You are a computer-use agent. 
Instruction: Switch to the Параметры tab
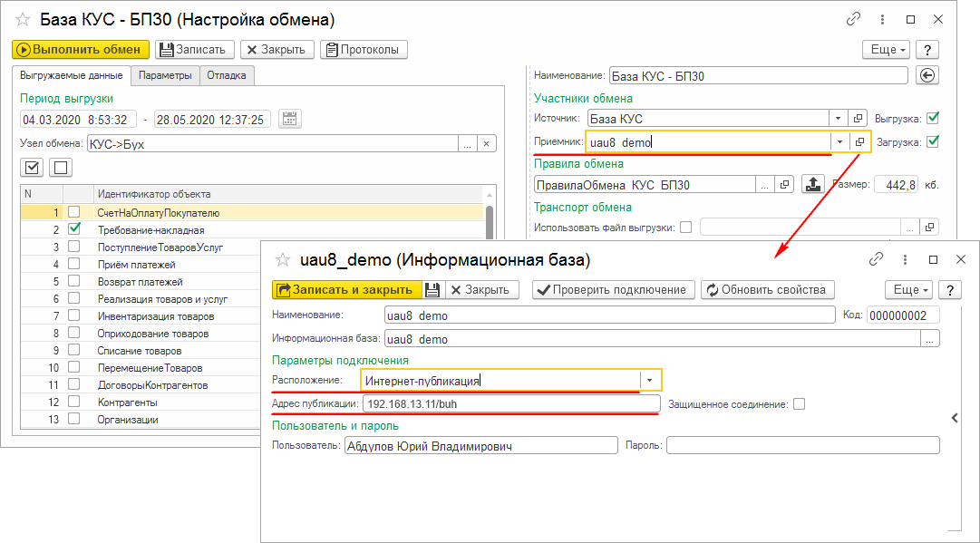pos(165,75)
